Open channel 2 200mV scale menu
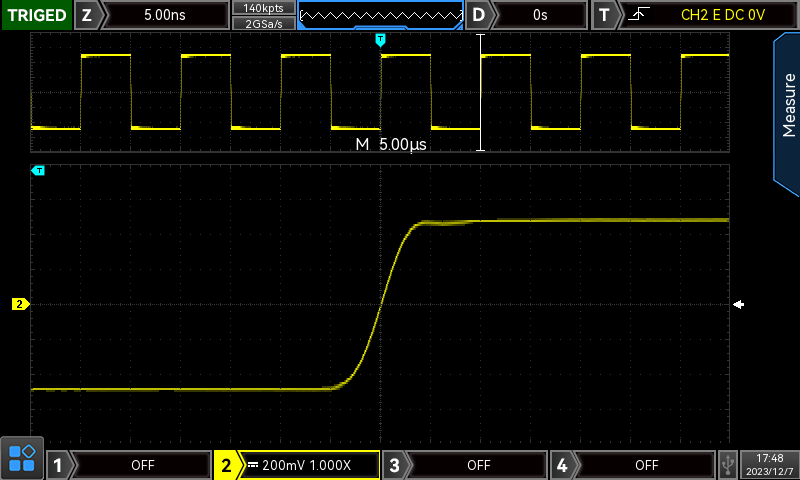This screenshot has width=800, height=480. pos(310,465)
